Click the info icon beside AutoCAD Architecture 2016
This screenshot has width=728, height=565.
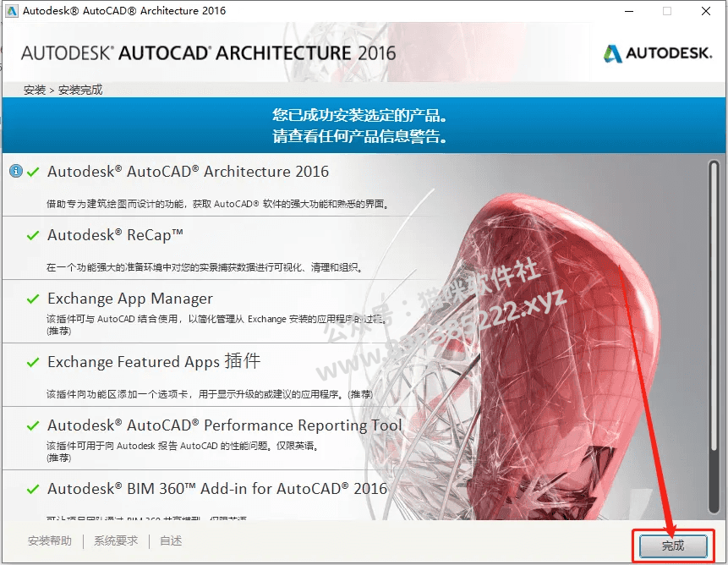point(16,172)
